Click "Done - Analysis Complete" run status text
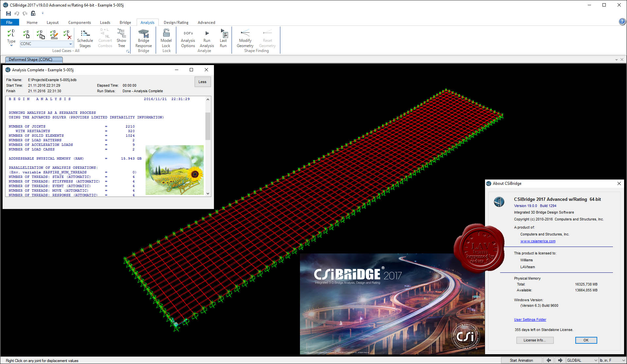Screen dimensions: 627x364 point(143,91)
